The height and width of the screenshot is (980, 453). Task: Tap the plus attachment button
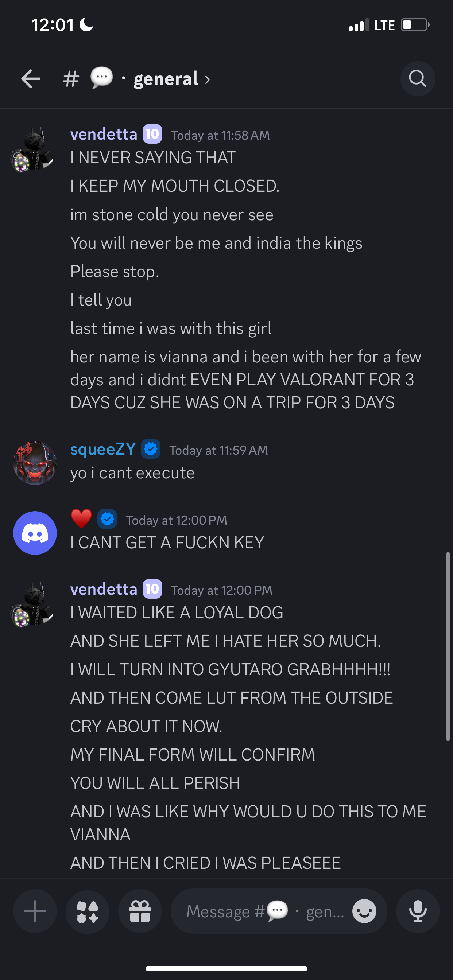click(35, 911)
